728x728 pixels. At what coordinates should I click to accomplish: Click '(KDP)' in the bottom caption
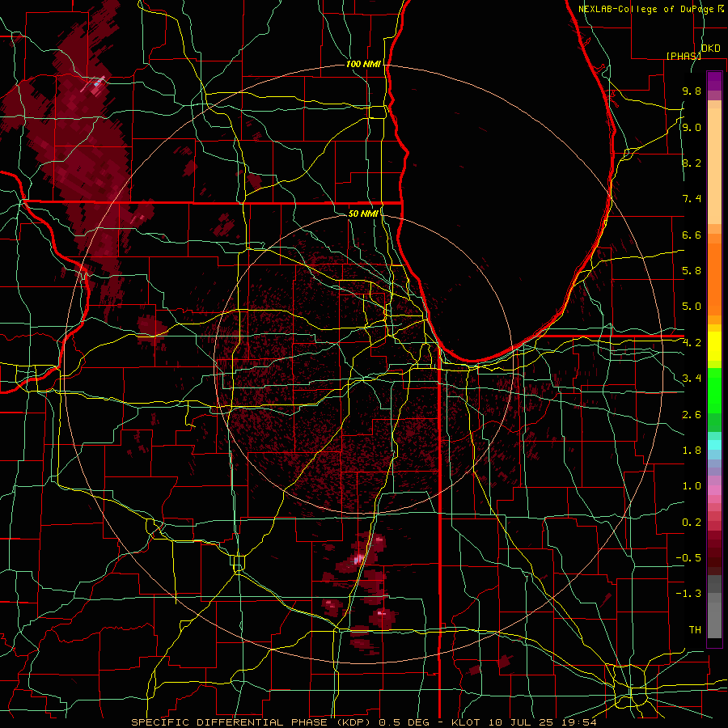352,722
